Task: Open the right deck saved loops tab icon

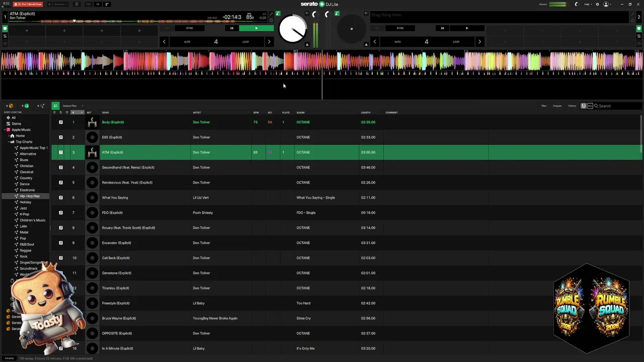Action: pos(639,36)
